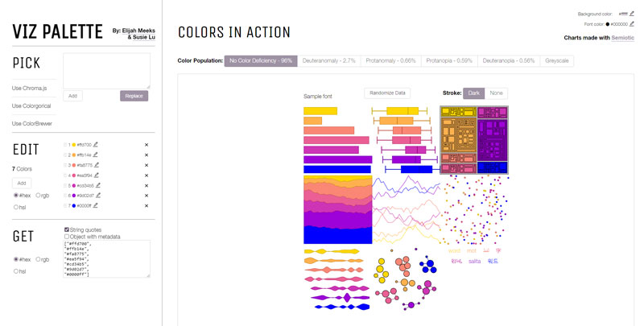Open the Use Chroma.js link
Viewport: 644px width, 326px height.
pyautogui.click(x=30, y=89)
